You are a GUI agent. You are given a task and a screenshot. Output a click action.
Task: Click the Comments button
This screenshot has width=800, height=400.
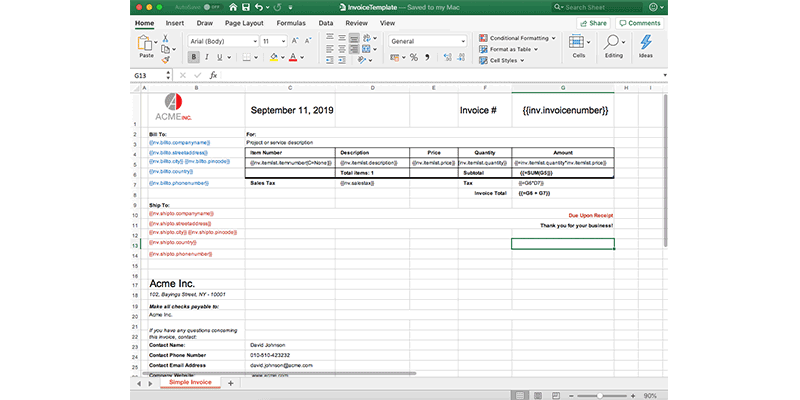tap(640, 23)
